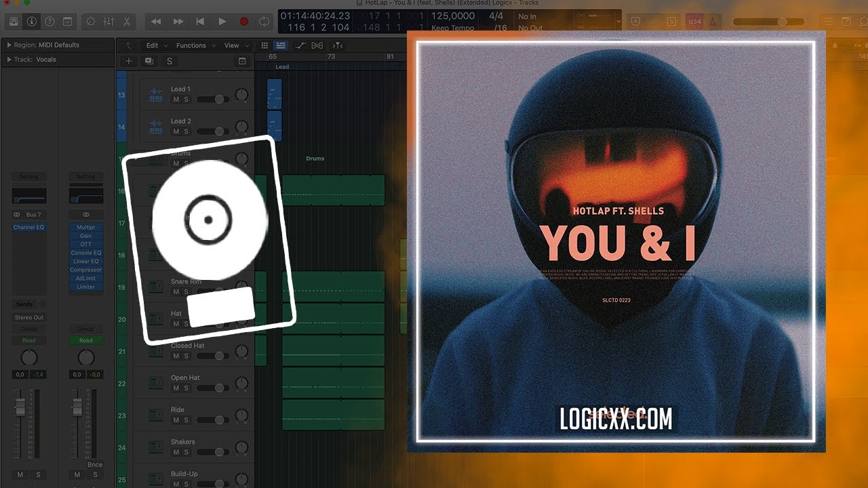This screenshot has height=488, width=868.
Task: Click Shakers drum track icon
Action: tap(155, 448)
